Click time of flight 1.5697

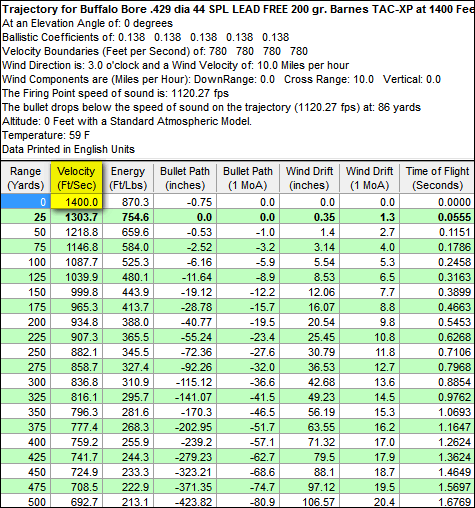[437, 487]
